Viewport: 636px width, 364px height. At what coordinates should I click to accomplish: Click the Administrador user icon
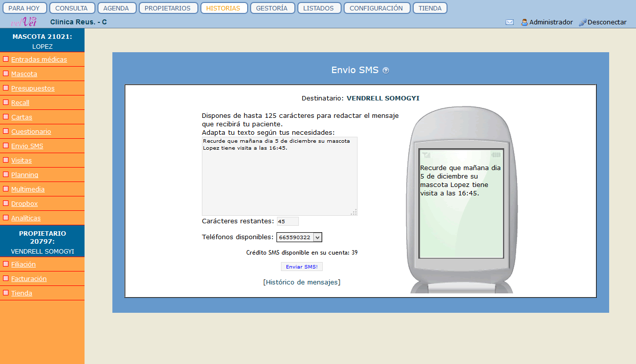coord(524,22)
